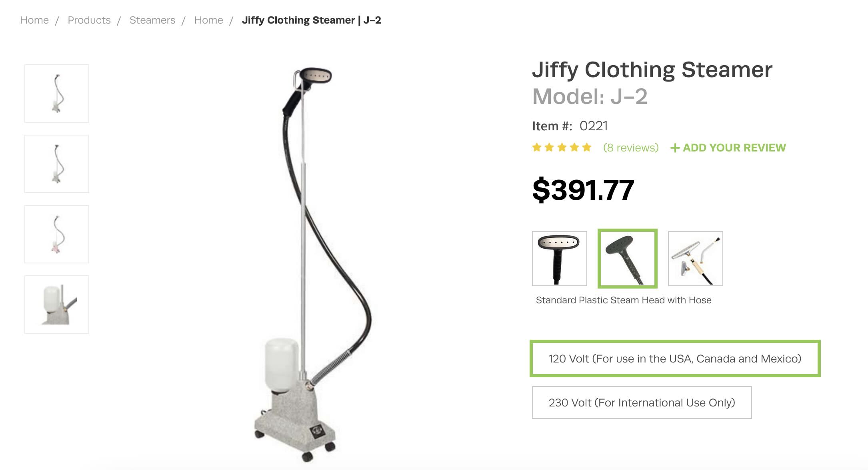Image resolution: width=868 pixels, height=470 pixels.
Task: Select the 120 Volt option
Action: (x=675, y=358)
